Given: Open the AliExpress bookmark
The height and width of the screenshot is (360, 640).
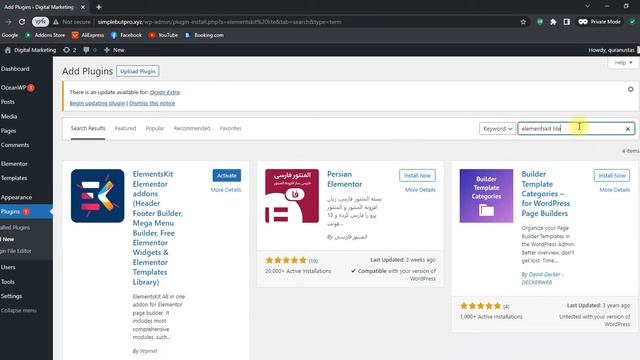Looking at the screenshot, I should (x=88, y=36).
